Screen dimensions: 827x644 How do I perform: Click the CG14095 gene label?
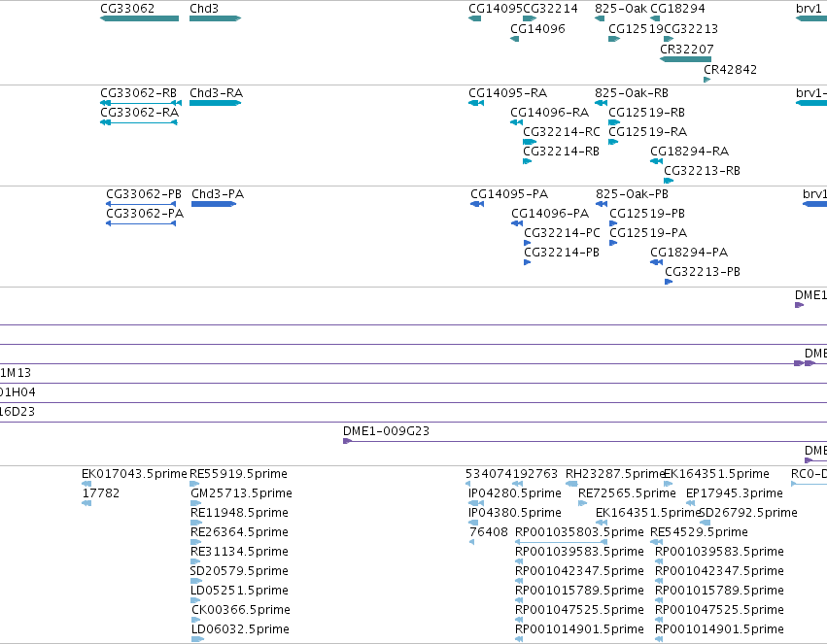coord(495,9)
